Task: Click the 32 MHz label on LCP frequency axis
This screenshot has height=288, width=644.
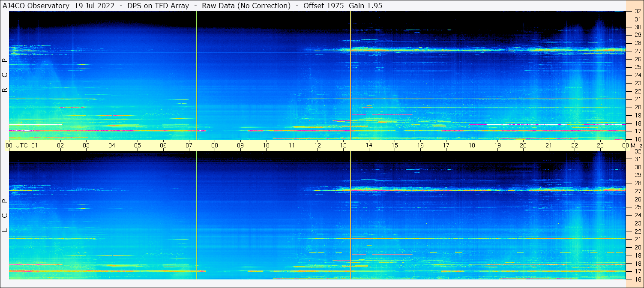Action: click(x=638, y=151)
